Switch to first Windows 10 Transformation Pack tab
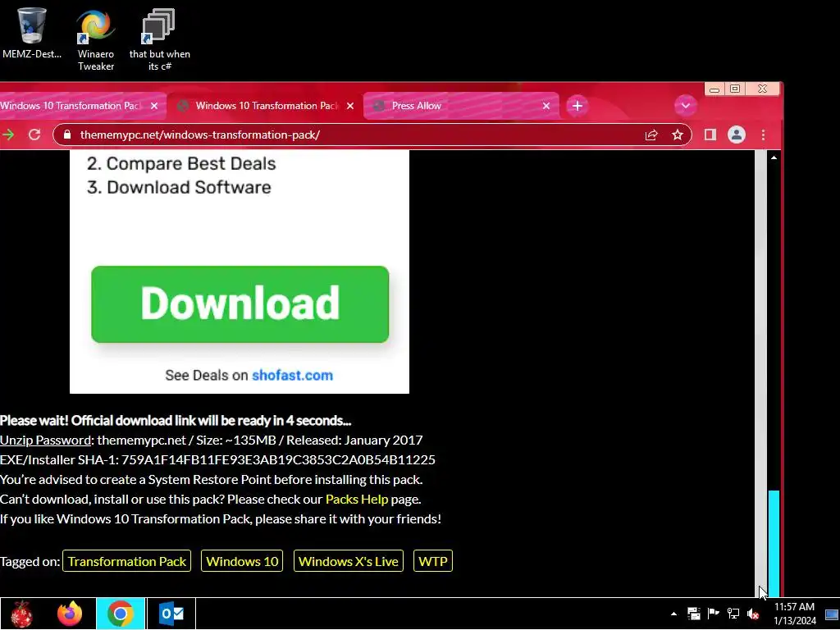Image resolution: width=840 pixels, height=630 pixels. pyautogui.click(x=71, y=106)
